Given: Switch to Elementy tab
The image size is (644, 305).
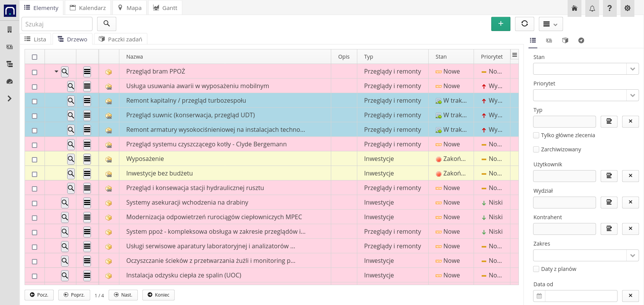Looking at the screenshot, I should tap(41, 8).
